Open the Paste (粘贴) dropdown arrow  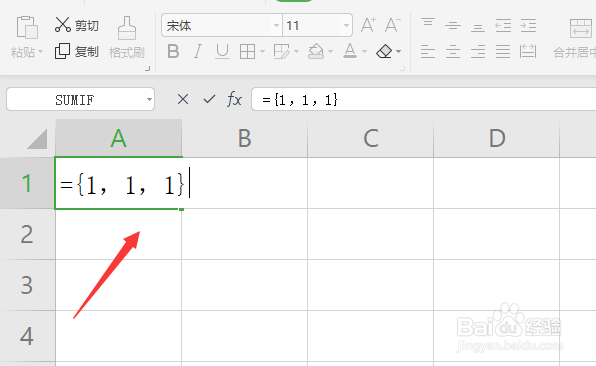point(41,52)
